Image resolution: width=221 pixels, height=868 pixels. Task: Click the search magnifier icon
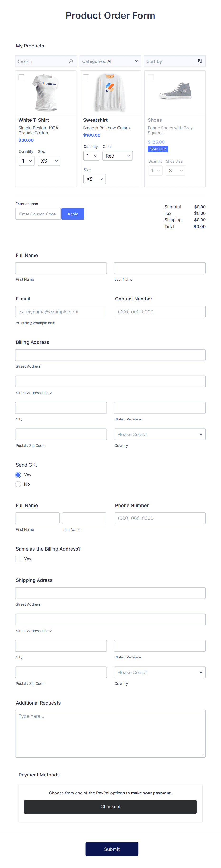71,61
